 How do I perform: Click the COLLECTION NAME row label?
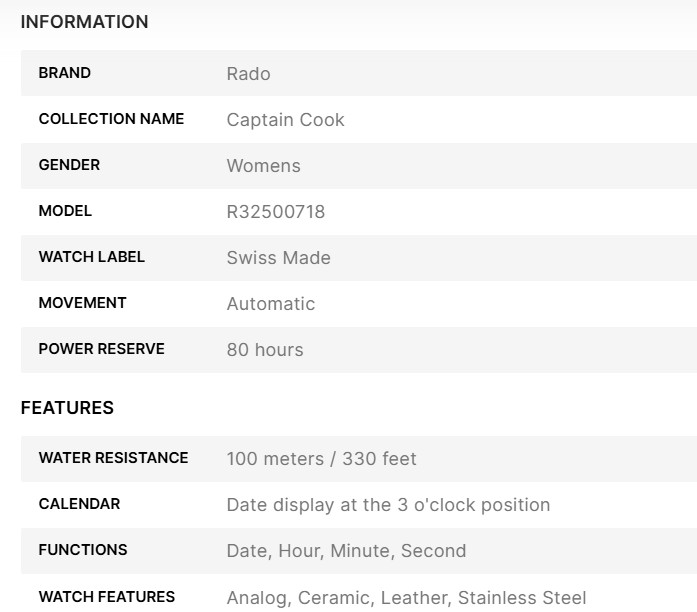pos(111,119)
